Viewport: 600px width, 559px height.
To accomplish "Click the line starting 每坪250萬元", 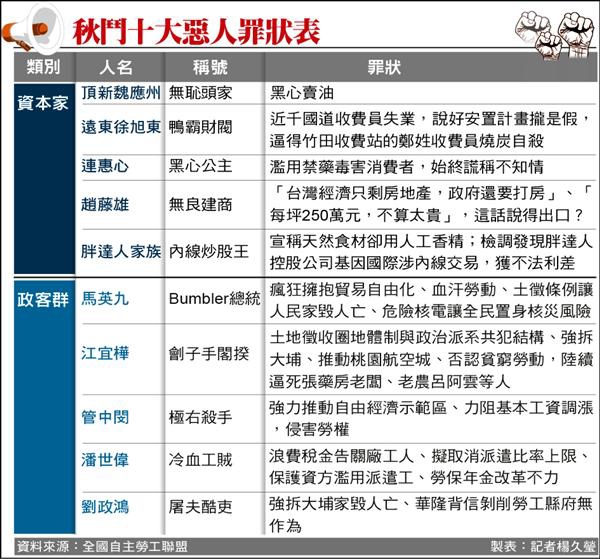I will coord(426,215).
